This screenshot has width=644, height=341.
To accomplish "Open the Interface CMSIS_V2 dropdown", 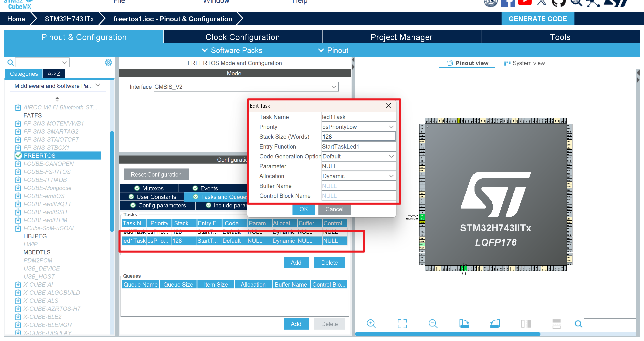I will click(333, 87).
